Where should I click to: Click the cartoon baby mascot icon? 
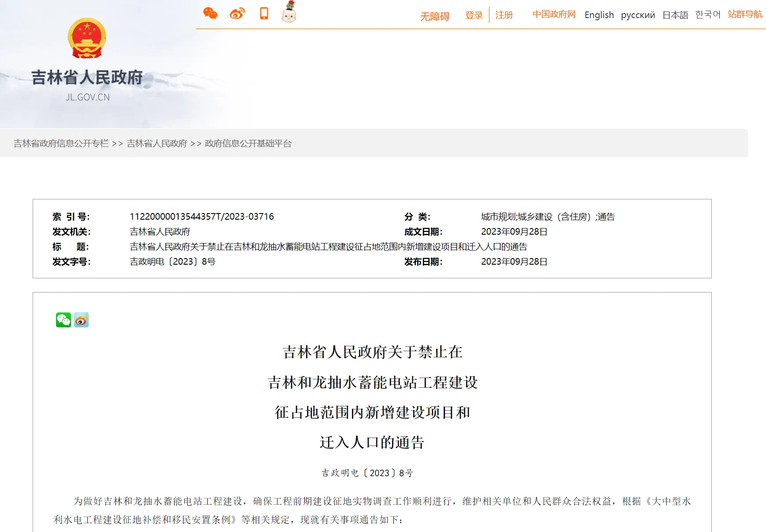pos(289,13)
